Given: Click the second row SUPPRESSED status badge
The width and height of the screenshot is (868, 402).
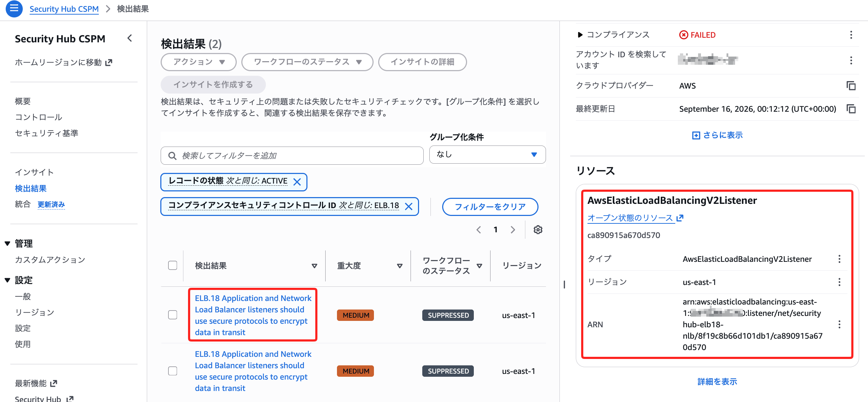Looking at the screenshot, I should click(x=448, y=371).
